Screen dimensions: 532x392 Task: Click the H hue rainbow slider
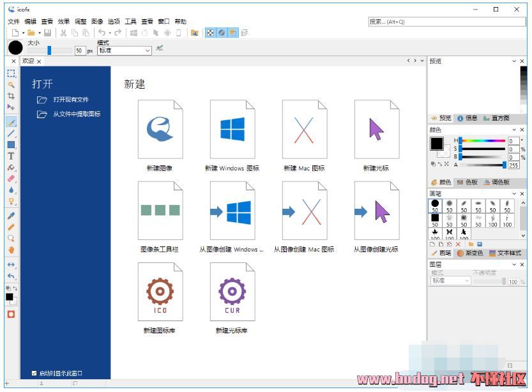483,140
